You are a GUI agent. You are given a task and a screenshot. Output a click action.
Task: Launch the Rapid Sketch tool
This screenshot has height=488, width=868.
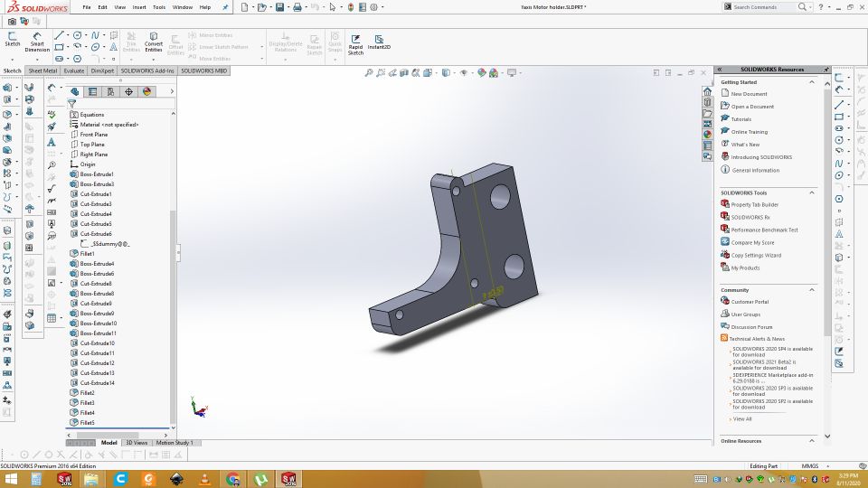[355, 44]
